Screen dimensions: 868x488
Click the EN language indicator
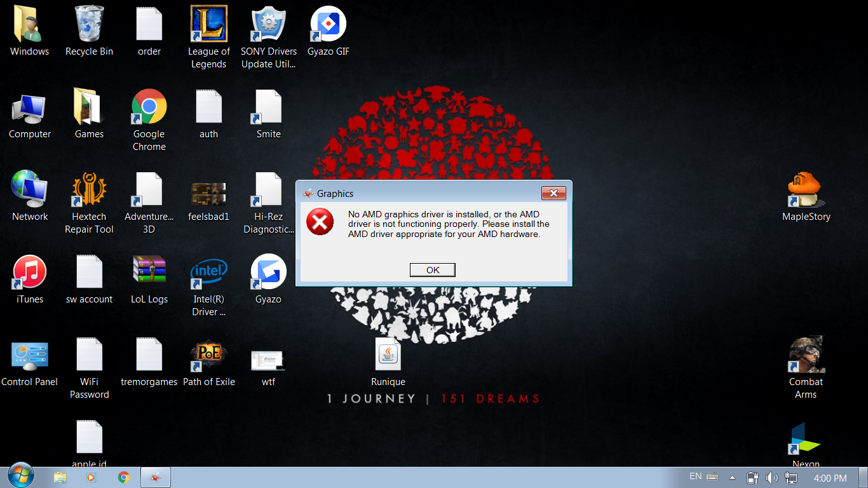(696, 477)
